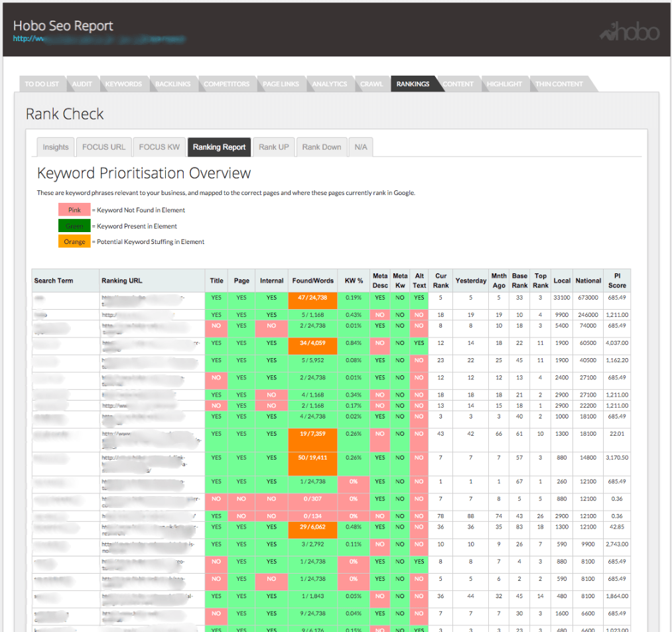Viewport: 672px width, 632px height.
Task: Select the BACKLINKS tab
Action: click(x=172, y=84)
